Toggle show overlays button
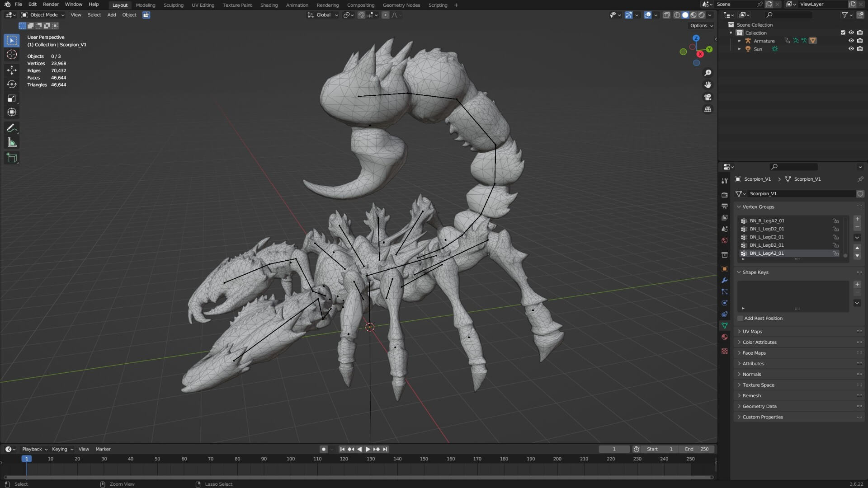Image resolution: width=868 pixels, height=488 pixels. (648, 15)
